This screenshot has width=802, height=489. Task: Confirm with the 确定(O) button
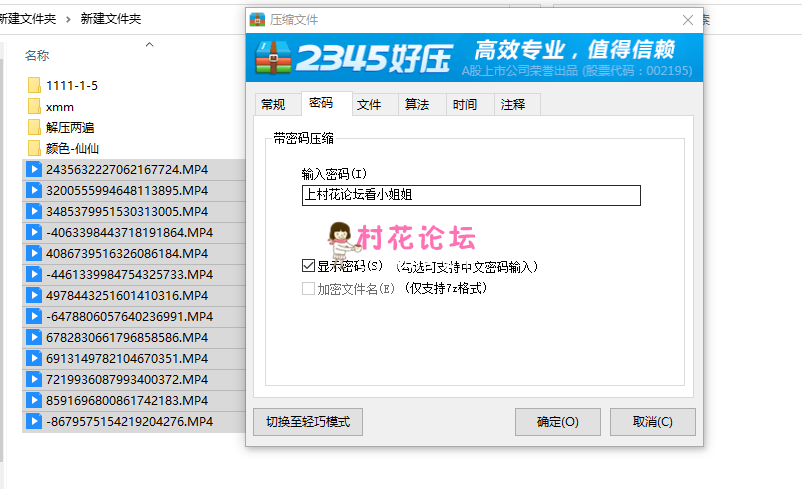coord(558,422)
